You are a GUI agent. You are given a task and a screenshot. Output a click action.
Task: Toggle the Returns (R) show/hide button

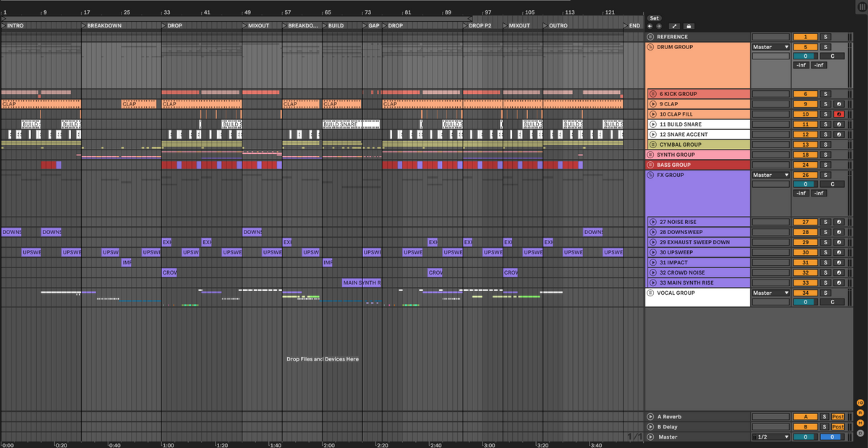(860, 413)
